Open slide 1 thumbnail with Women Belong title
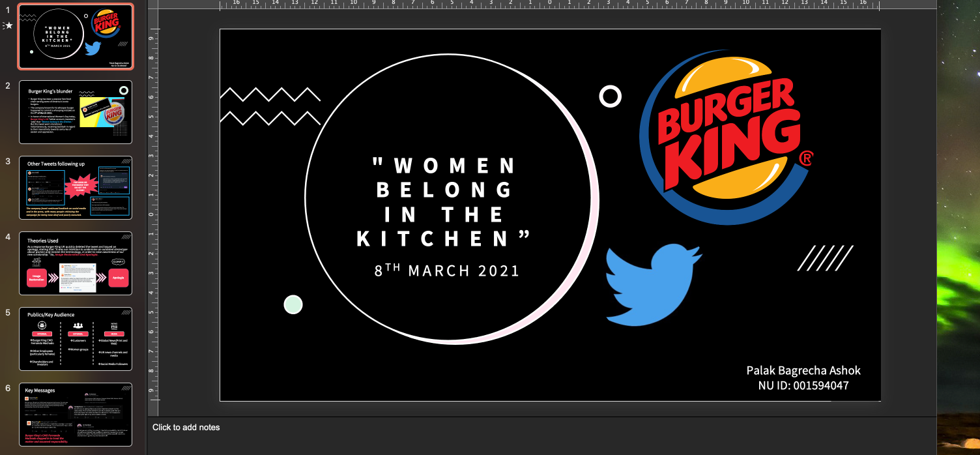 point(76,37)
